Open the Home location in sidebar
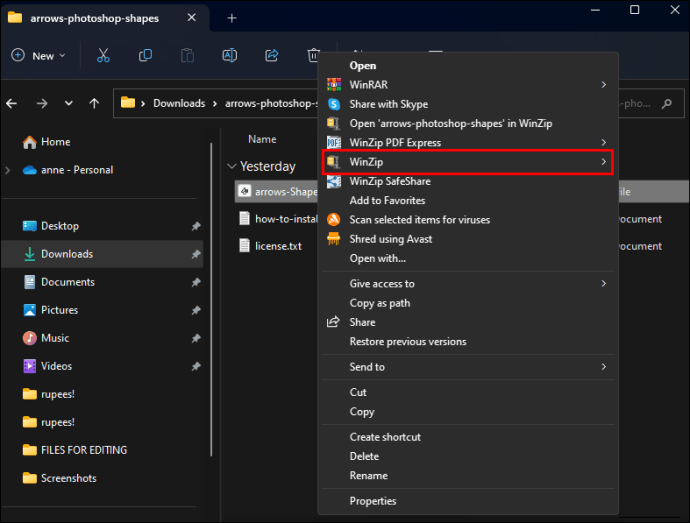Image resolution: width=690 pixels, height=523 pixels. click(55, 142)
